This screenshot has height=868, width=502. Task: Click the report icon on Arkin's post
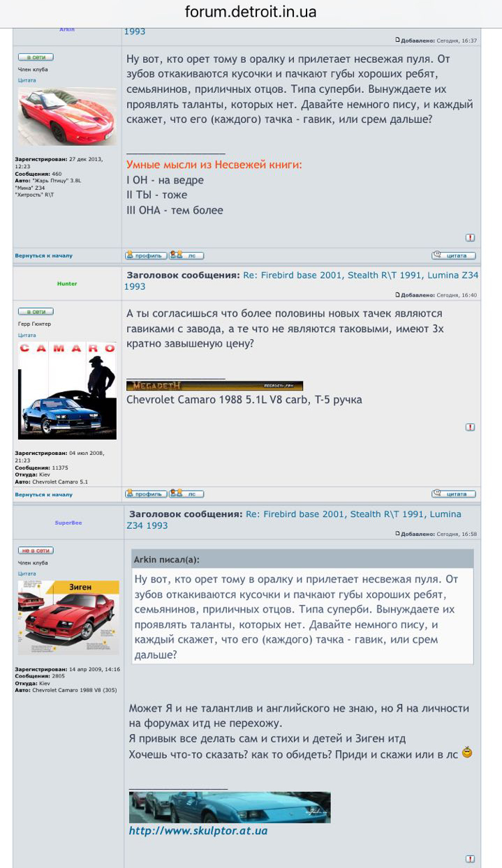[470, 238]
